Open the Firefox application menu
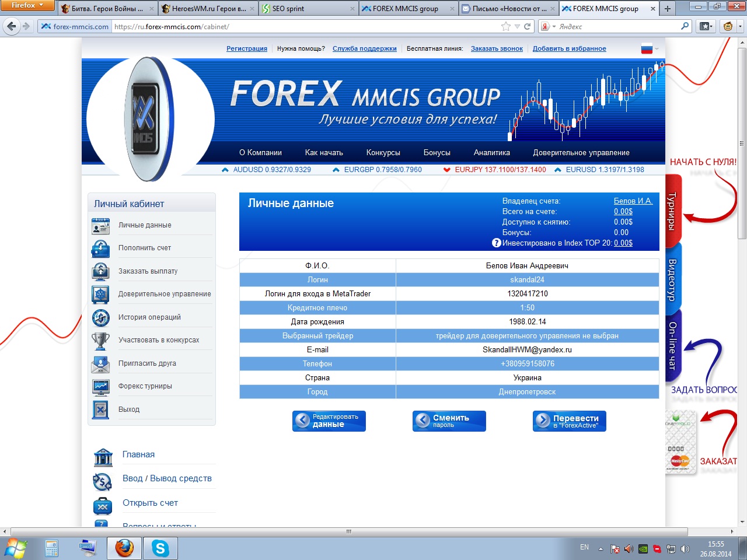Viewport: 747px width, 560px height. pyautogui.click(x=27, y=5)
